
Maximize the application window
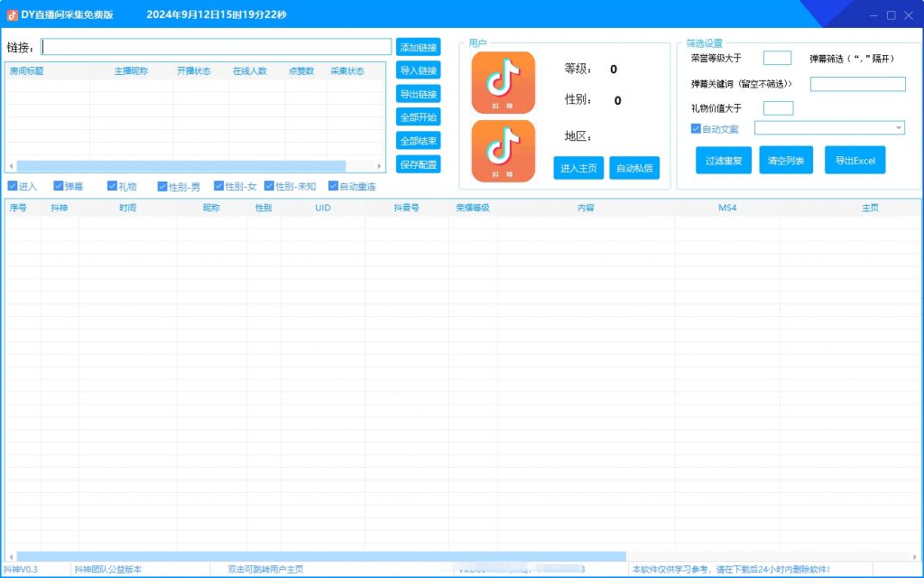point(892,14)
